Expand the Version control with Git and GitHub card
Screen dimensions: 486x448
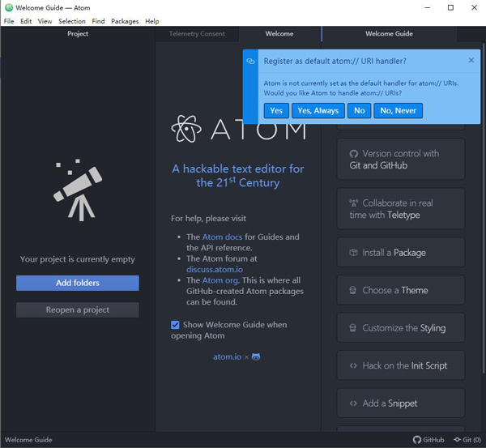401,159
